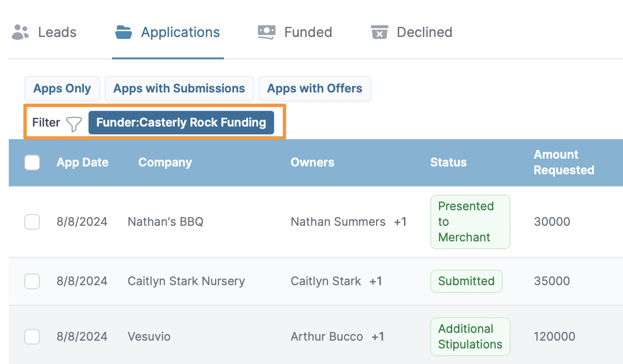Click the Funded money icon
The height and width of the screenshot is (364, 623).
click(x=267, y=32)
